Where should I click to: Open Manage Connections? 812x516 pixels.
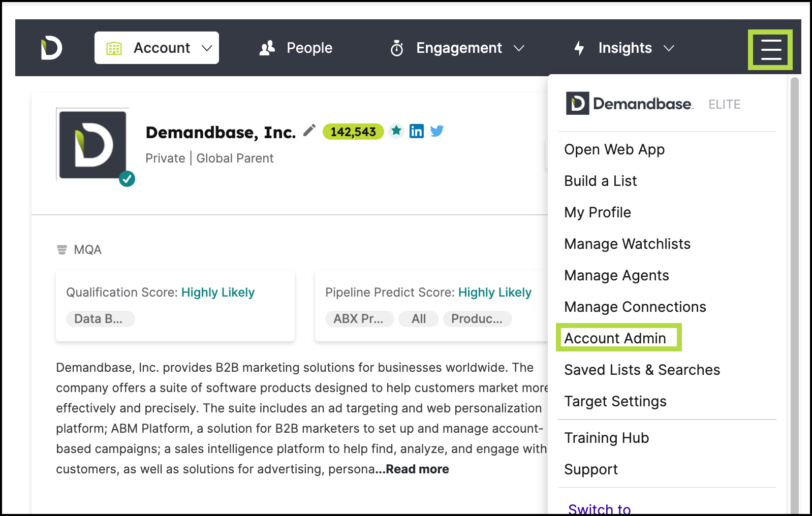pos(635,307)
